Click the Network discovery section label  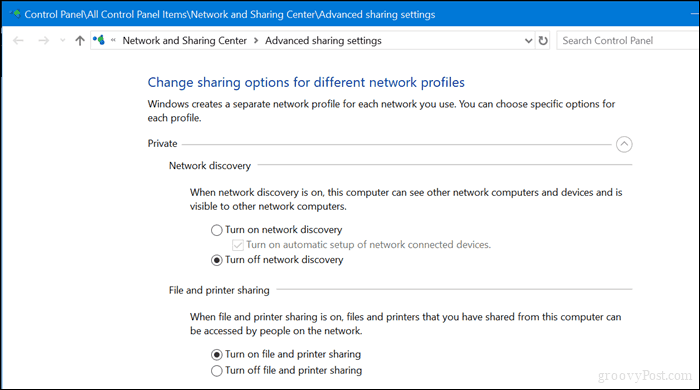pyautogui.click(x=210, y=166)
